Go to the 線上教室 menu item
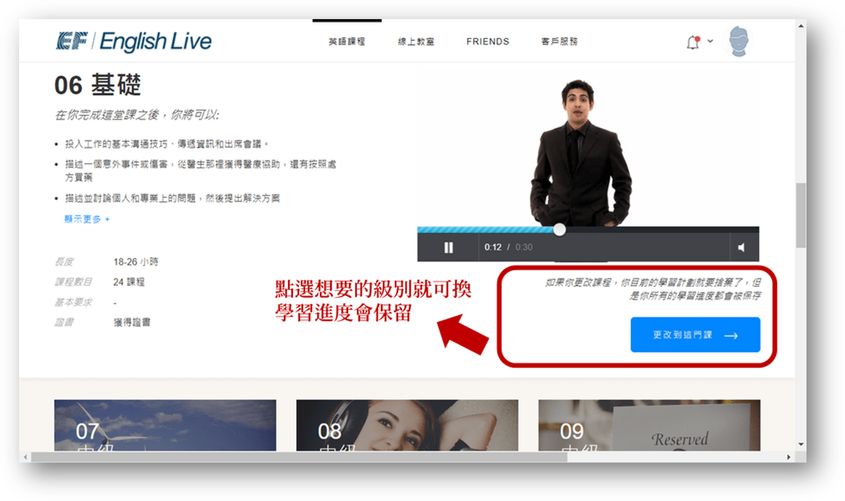Screen dimensions: 845x501 click(x=416, y=42)
